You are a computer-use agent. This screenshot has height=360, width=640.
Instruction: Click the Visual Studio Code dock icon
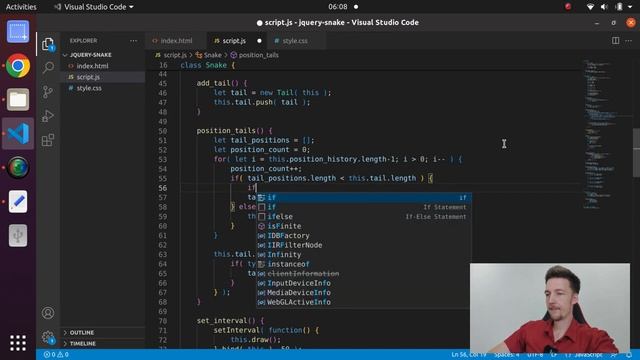click(x=18, y=133)
